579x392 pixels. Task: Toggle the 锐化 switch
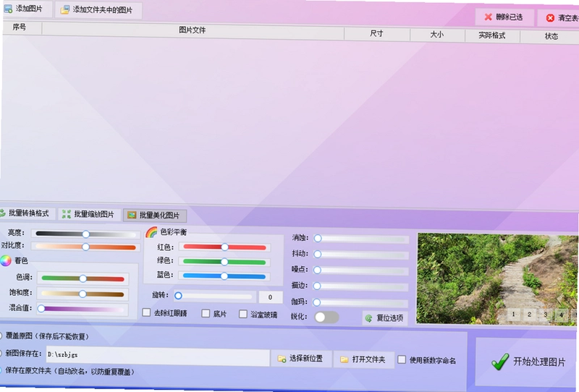tap(326, 317)
